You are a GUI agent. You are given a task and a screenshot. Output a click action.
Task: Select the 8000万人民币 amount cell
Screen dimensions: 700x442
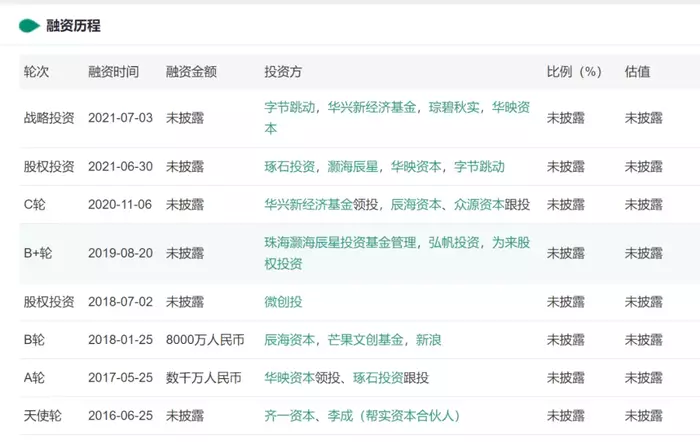(206, 341)
